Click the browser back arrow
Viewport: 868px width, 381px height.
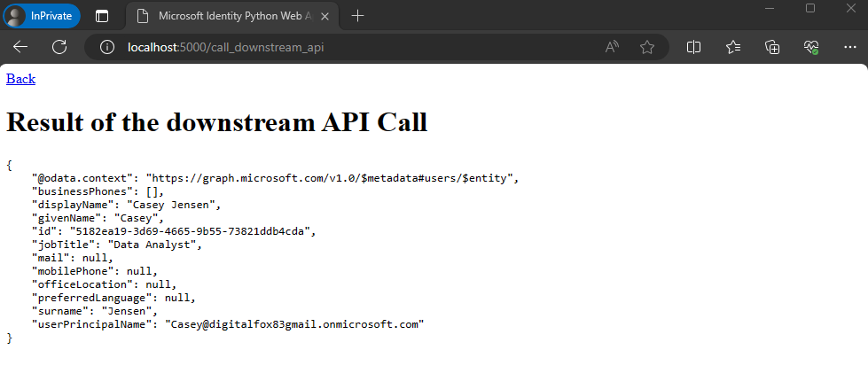[x=20, y=47]
